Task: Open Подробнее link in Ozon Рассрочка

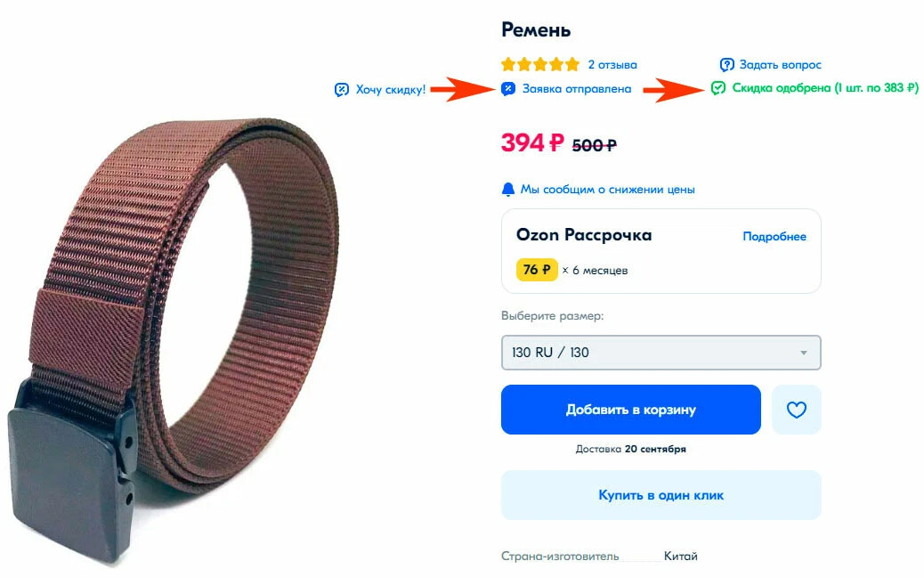Action: pos(774,236)
